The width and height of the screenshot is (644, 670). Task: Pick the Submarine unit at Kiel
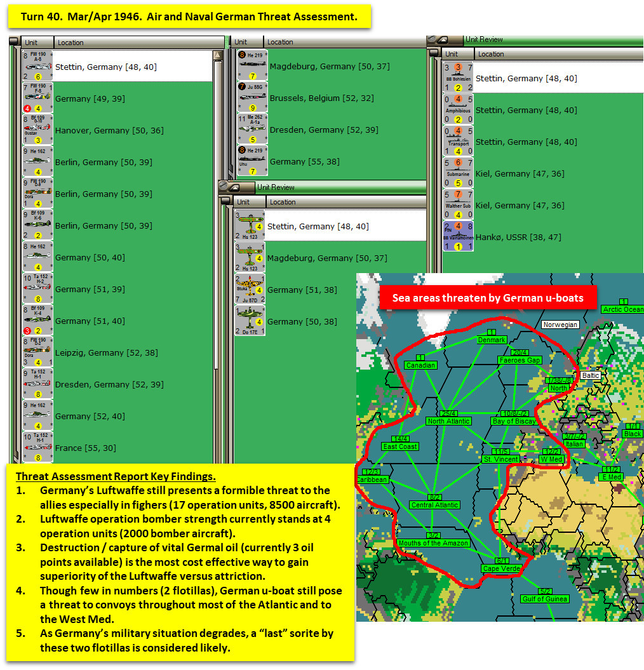[x=458, y=173]
